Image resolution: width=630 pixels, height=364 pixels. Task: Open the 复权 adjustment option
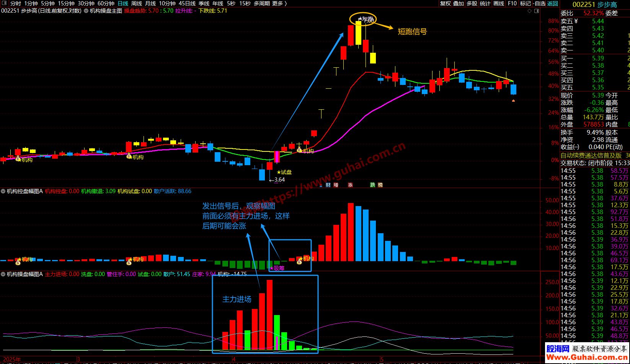point(446,3)
